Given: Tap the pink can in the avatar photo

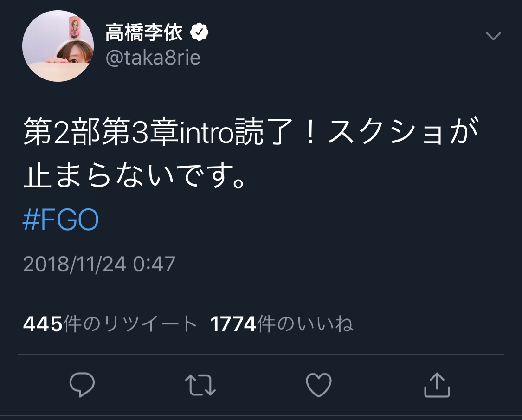Looking at the screenshot, I should tap(74, 28).
